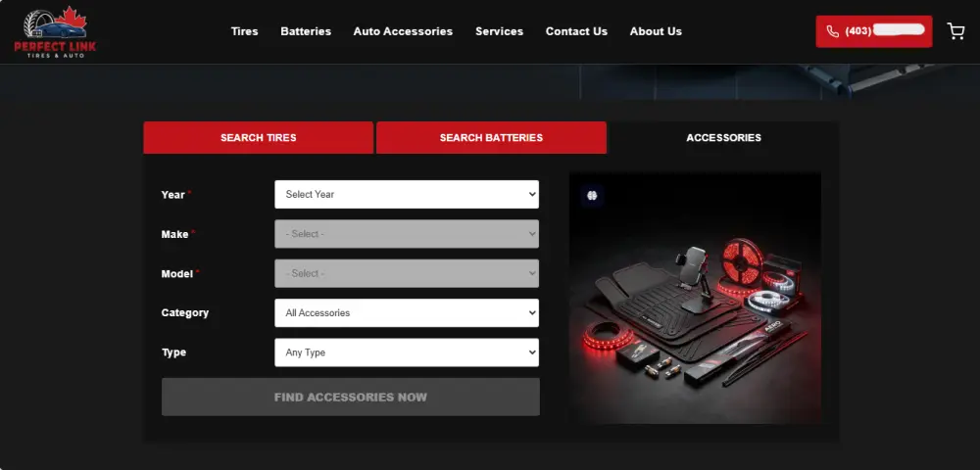Visit the About Us page
This screenshot has width=980, height=470.
pyautogui.click(x=656, y=31)
